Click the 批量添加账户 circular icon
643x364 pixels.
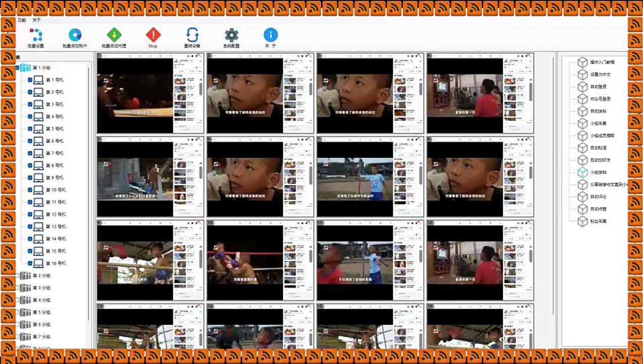pyautogui.click(x=75, y=35)
